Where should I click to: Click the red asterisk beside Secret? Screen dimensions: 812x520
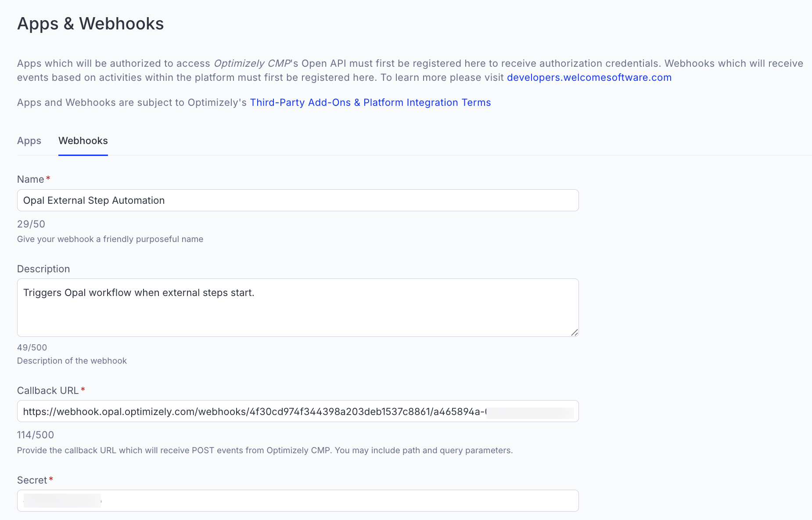(51, 478)
